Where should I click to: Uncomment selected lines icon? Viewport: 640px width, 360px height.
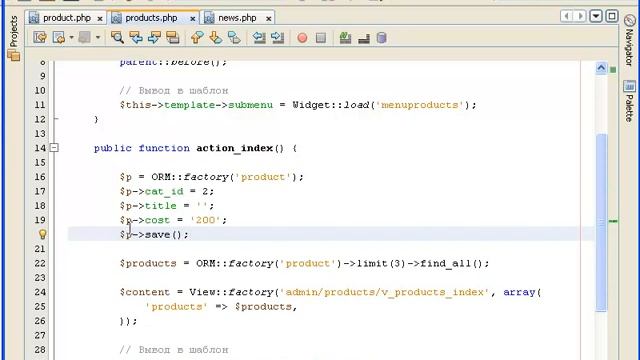(x=364, y=39)
